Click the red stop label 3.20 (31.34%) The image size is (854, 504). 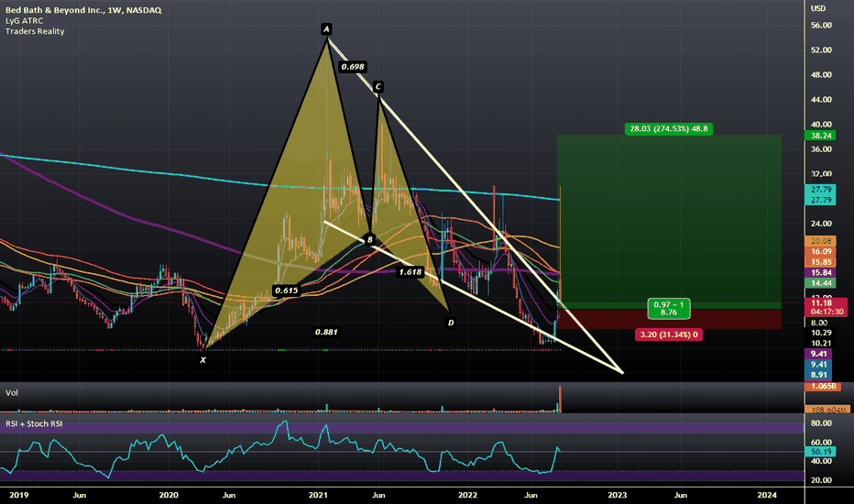pyautogui.click(x=668, y=334)
